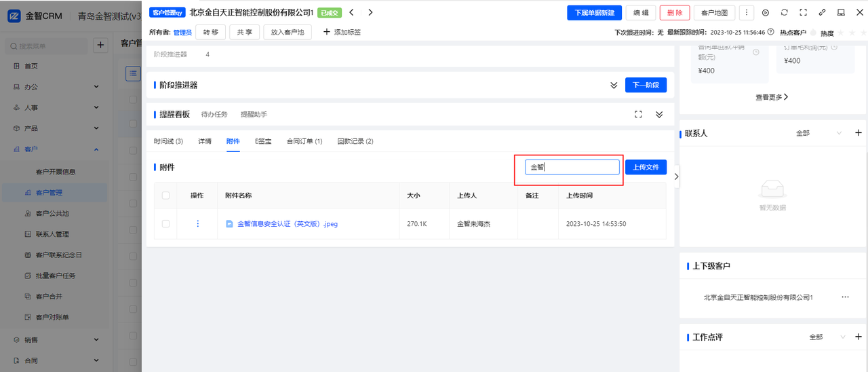
Task: Open row actions menu for the jpeg attachment
Action: (x=198, y=224)
